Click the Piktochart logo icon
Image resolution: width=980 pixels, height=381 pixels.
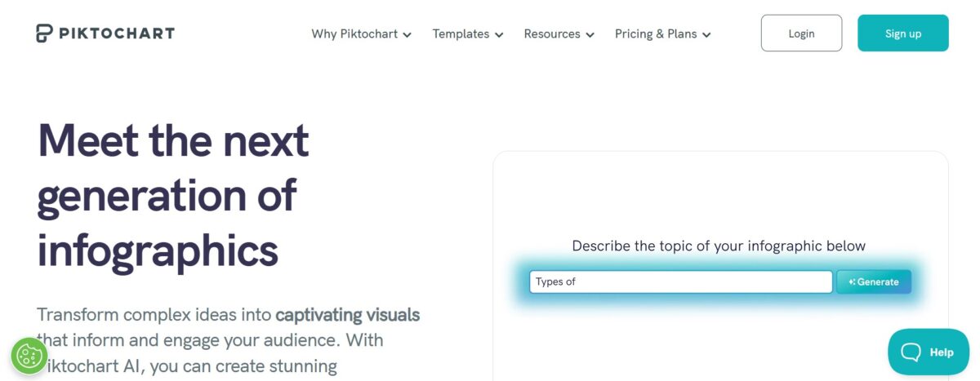44,33
